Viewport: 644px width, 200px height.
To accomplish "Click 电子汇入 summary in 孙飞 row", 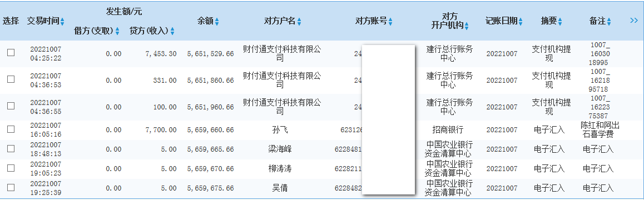I will pyautogui.click(x=549, y=130).
